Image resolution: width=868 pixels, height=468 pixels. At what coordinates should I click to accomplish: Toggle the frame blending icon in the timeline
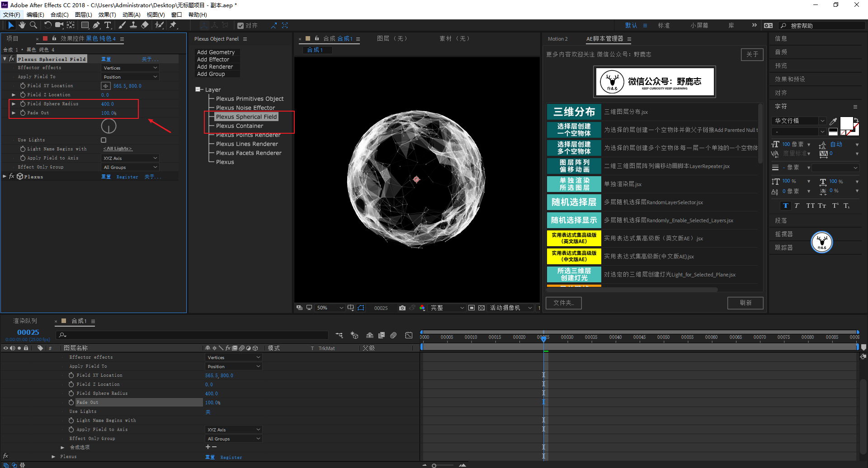(x=382, y=335)
